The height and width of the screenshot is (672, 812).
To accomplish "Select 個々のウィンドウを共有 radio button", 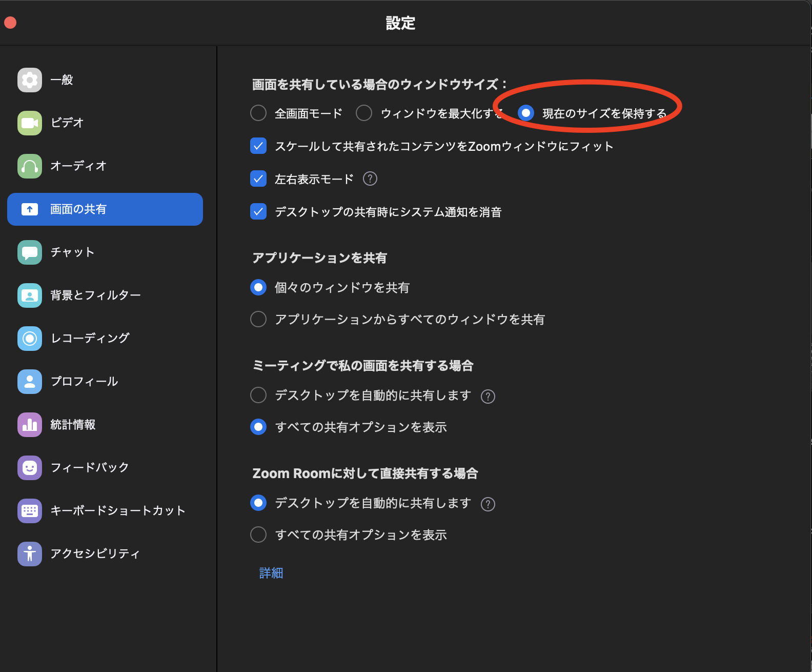I will pyautogui.click(x=258, y=287).
